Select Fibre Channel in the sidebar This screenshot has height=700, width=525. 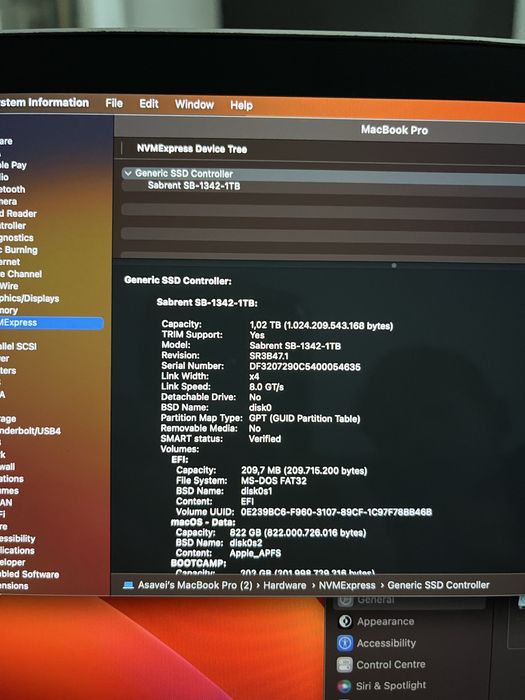[21, 274]
